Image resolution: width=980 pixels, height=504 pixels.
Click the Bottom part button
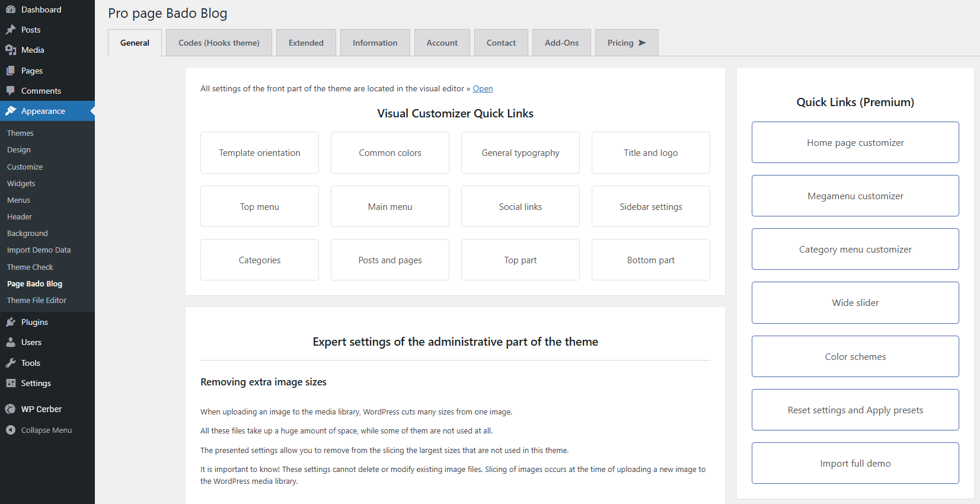[x=651, y=260]
